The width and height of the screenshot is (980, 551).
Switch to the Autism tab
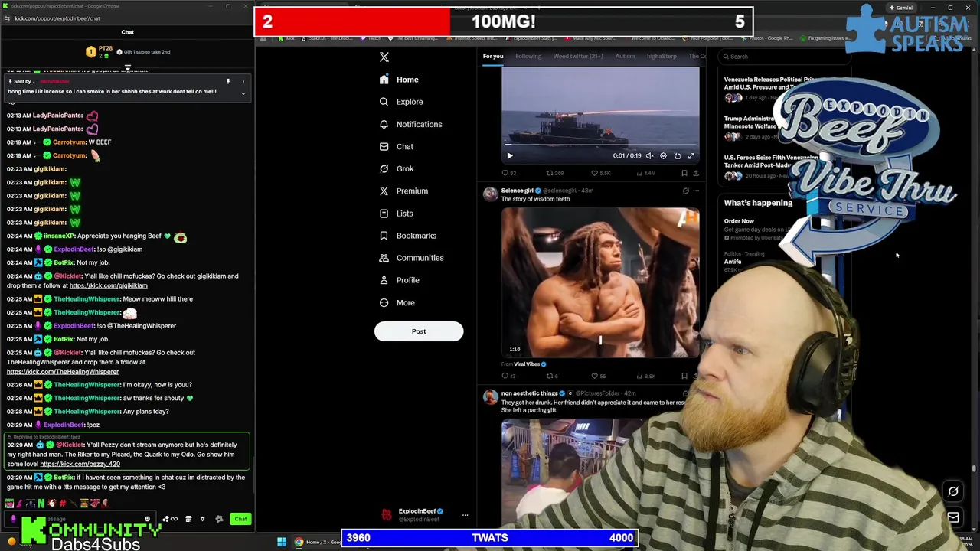625,56
